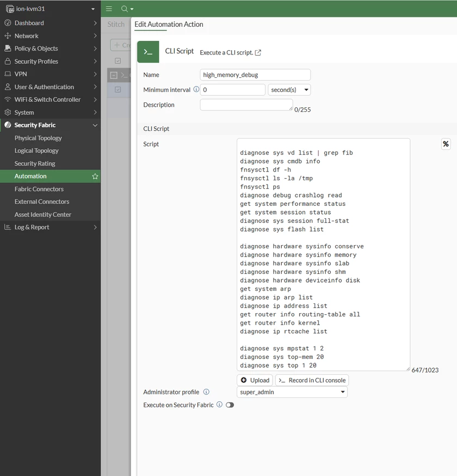This screenshot has height=476, width=457.
Task: Toggle the Automation favorite star
Action: (95, 176)
